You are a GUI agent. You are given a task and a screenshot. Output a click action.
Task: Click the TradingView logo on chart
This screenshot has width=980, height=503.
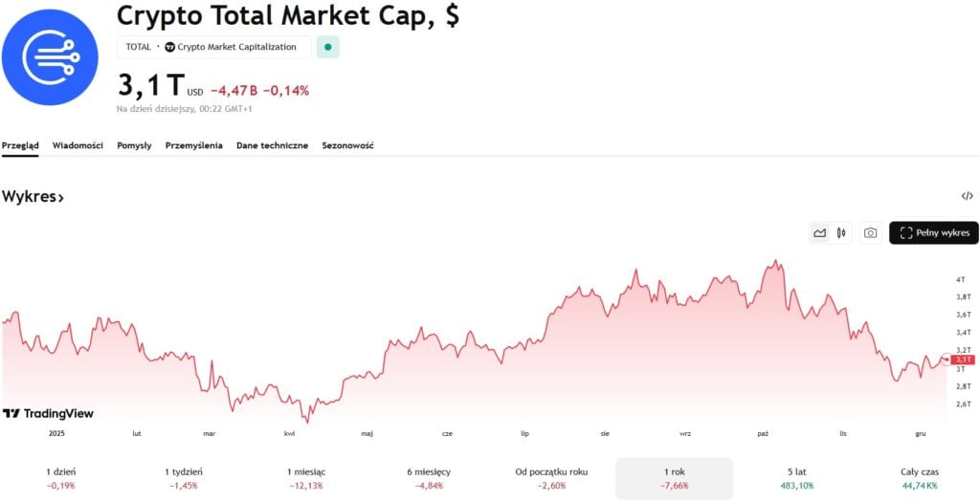coord(48,413)
